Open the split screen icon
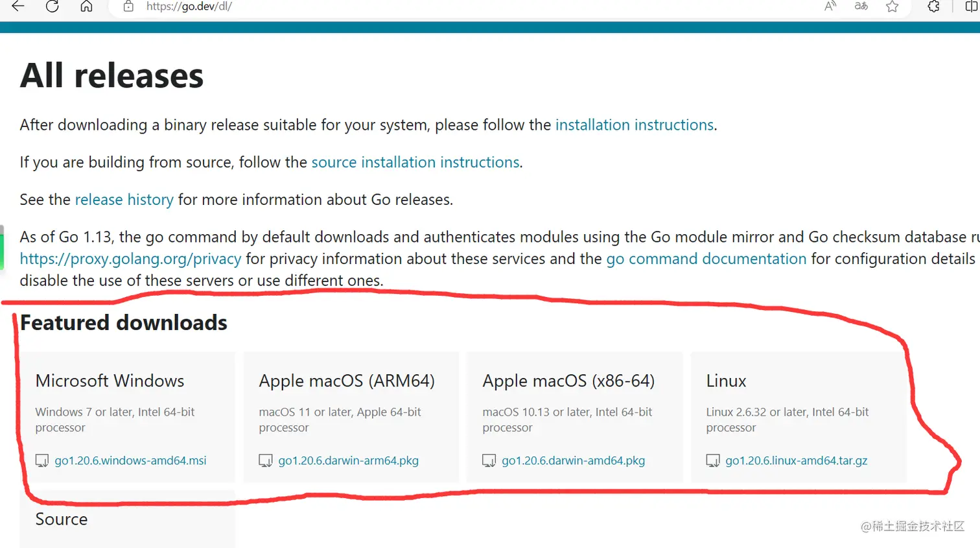Viewport: 980px width, 548px height. click(972, 6)
